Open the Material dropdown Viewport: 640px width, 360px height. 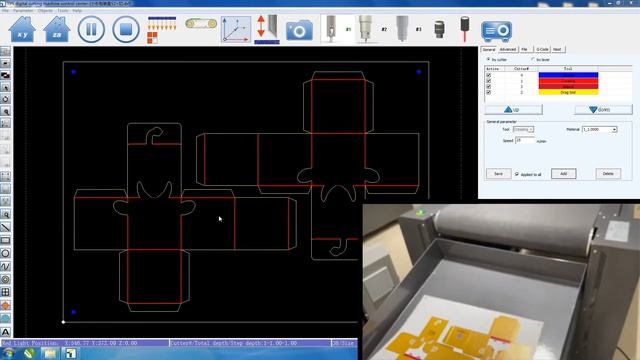599,129
